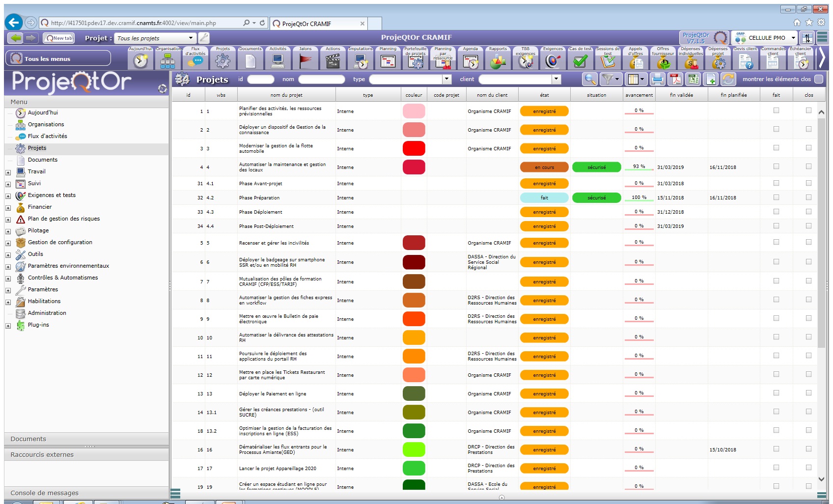This screenshot has width=833, height=504.
Task: Click the Export to PDF icon
Action: tap(675, 79)
